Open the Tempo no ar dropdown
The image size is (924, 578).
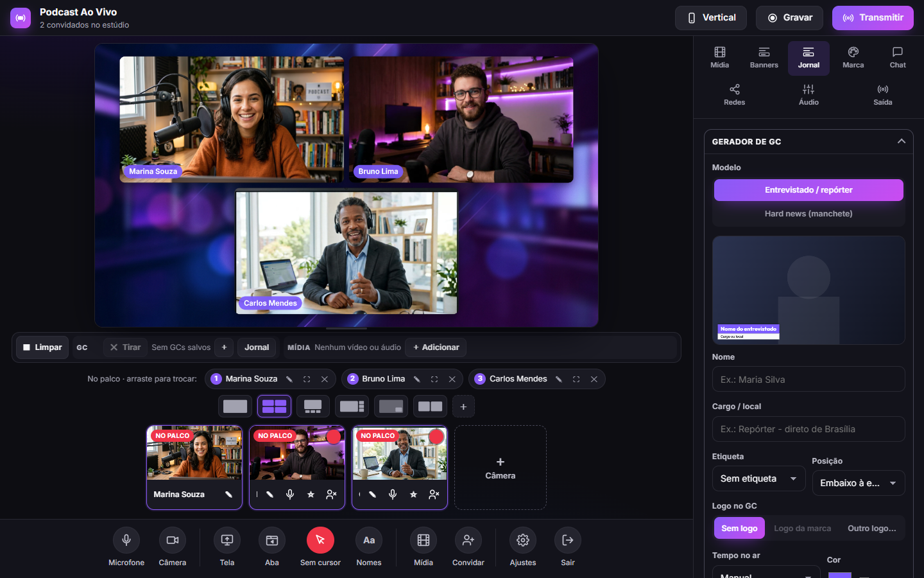click(x=766, y=572)
